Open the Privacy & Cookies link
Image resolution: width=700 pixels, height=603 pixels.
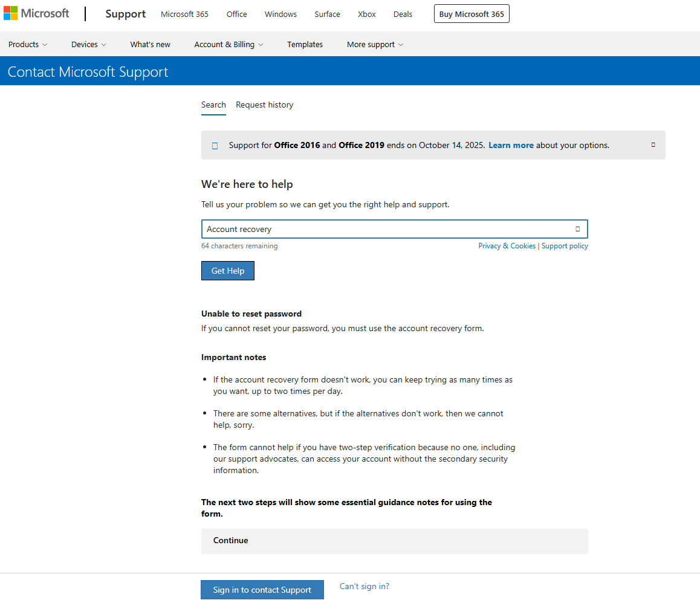pos(507,246)
